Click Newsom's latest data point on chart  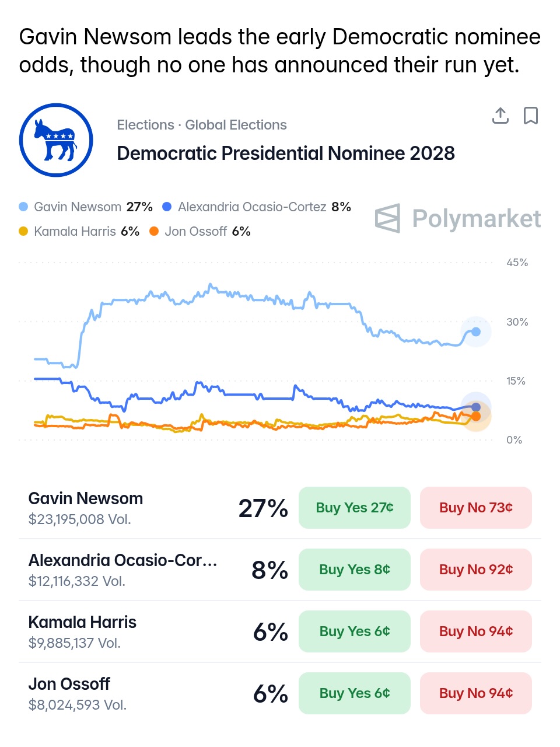click(x=476, y=332)
